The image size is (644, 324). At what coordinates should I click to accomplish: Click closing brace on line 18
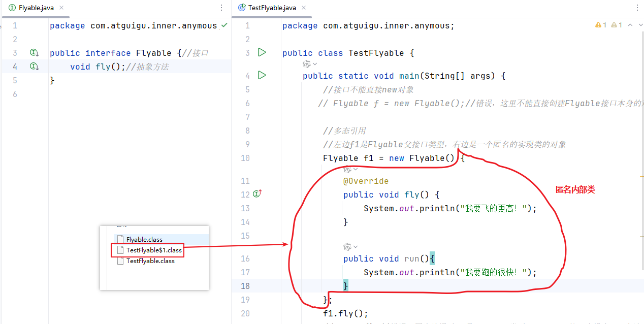(x=346, y=286)
